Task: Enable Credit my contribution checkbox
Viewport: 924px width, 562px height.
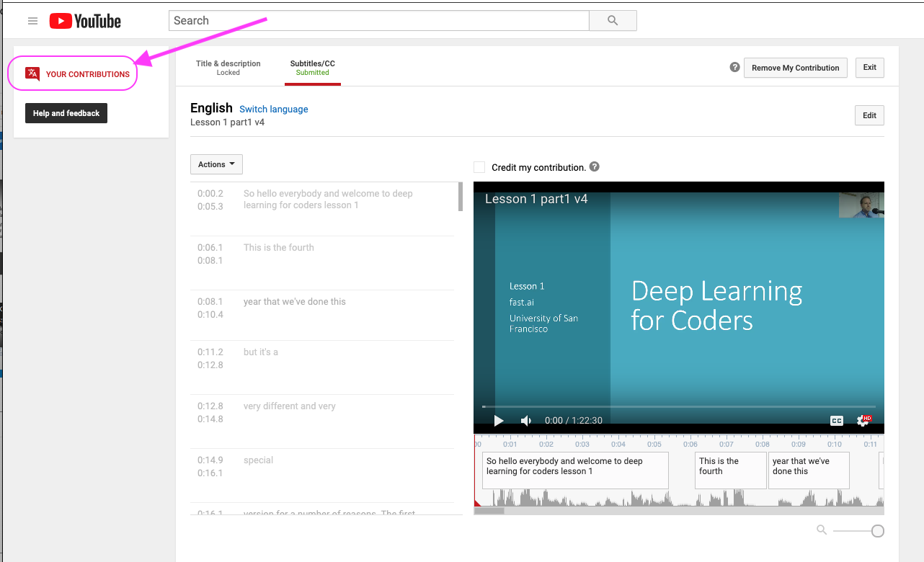Action: pyautogui.click(x=479, y=167)
